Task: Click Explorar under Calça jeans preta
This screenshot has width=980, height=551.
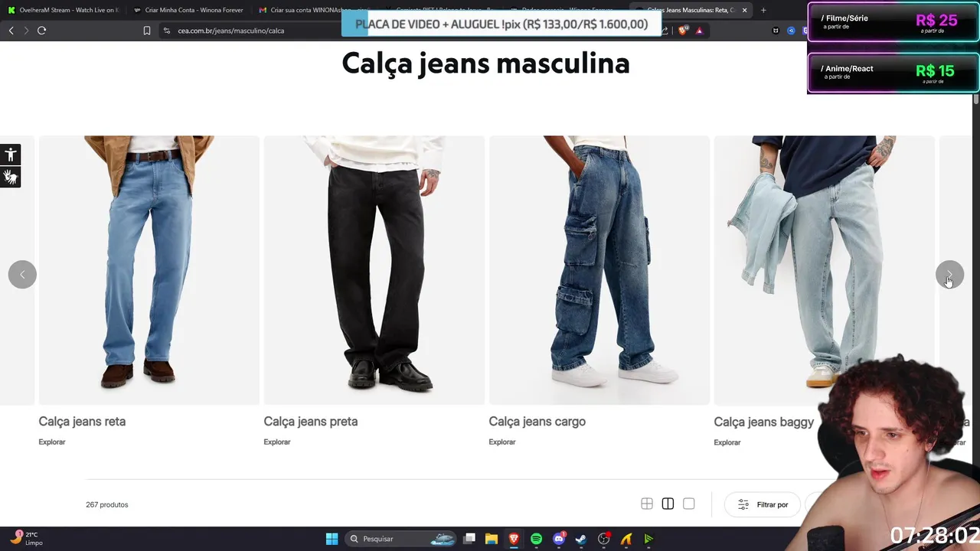Action: click(277, 442)
